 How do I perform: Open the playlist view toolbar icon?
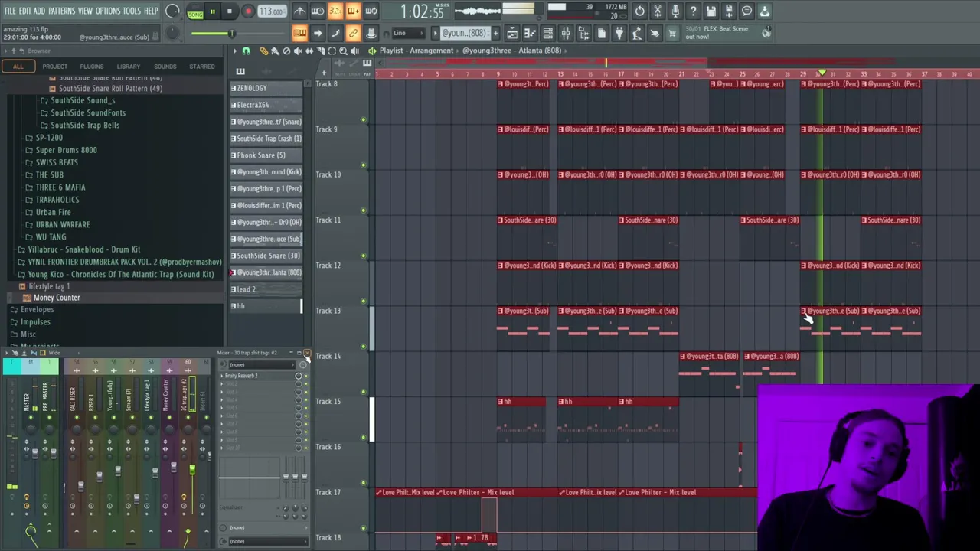coord(512,33)
